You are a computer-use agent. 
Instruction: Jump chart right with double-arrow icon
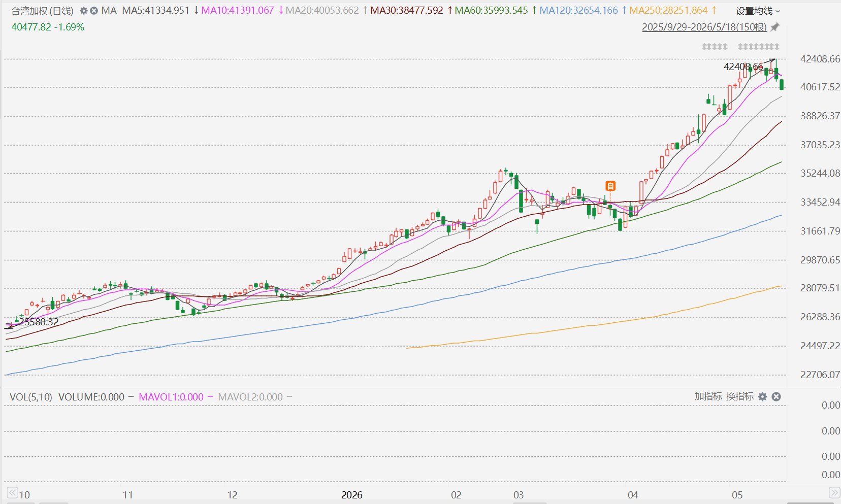[x=834, y=492]
